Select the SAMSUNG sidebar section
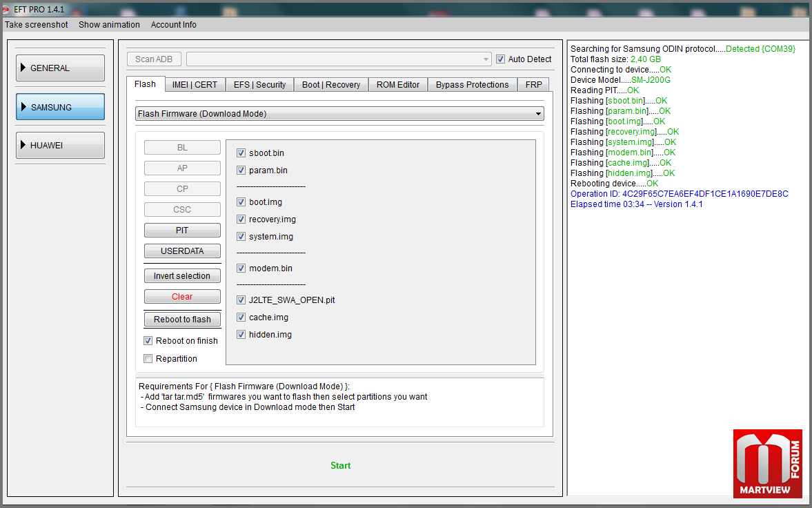 coord(60,107)
